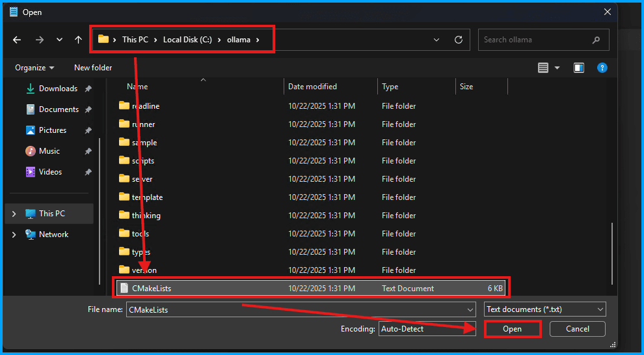This screenshot has height=355, width=644.
Task: Sort files by Date modified column
Action: coord(312,87)
